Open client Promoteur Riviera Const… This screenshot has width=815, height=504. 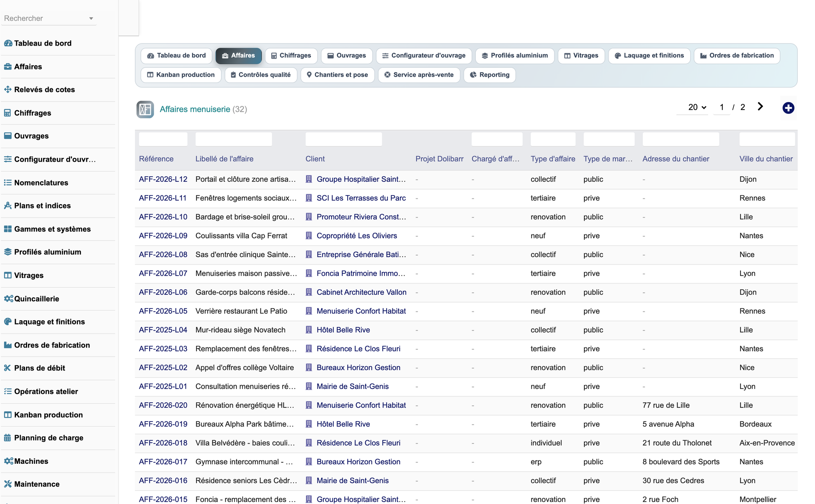[361, 217]
